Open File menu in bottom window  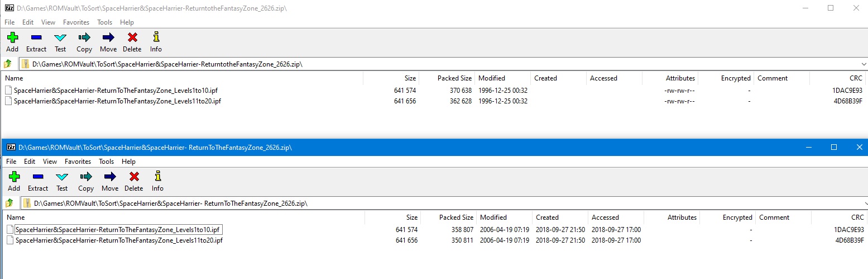(x=12, y=162)
